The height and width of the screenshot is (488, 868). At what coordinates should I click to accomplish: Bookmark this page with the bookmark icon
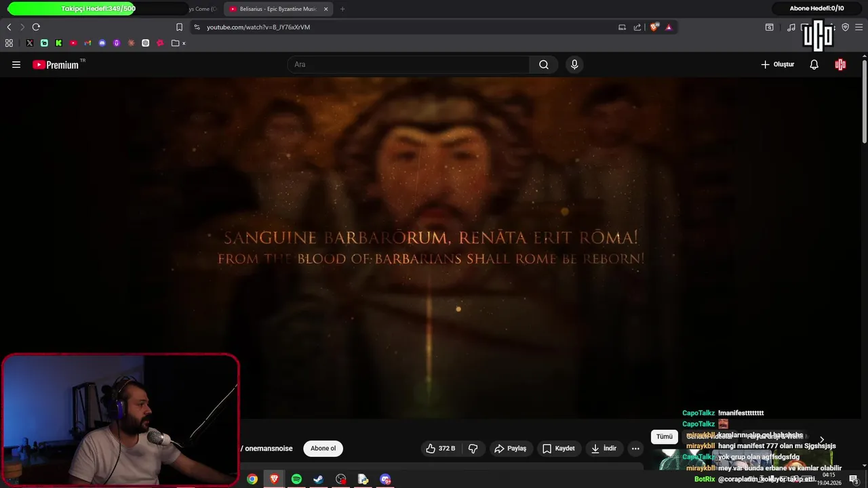pyautogui.click(x=179, y=27)
